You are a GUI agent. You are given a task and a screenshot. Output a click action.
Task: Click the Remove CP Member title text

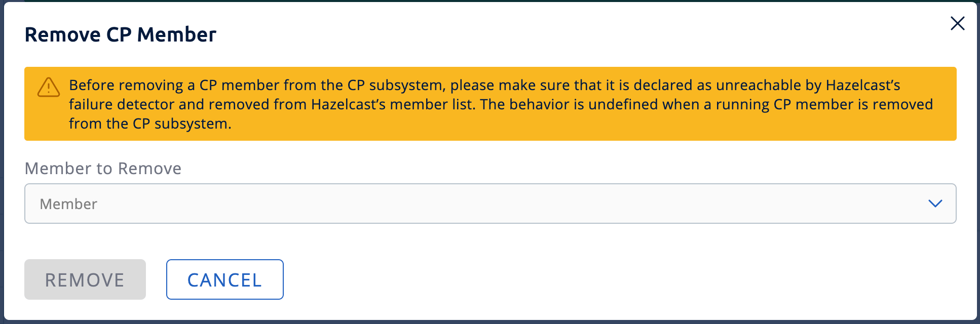(121, 34)
